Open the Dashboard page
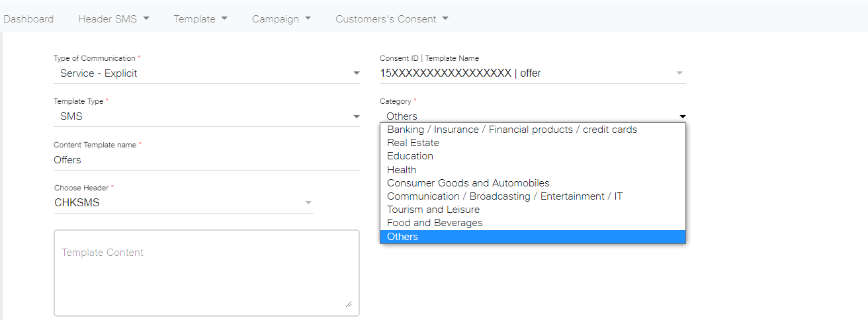868x320 pixels. pyautogui.click(x=28, y=19)
